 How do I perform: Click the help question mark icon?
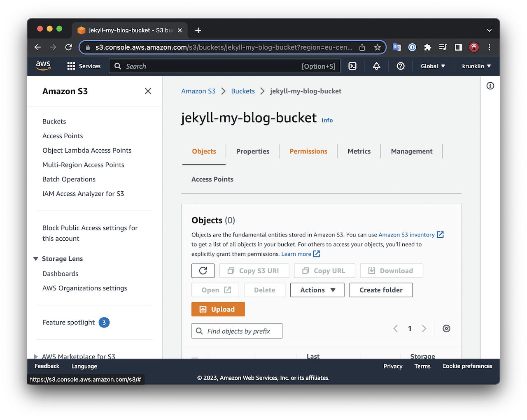400,66
